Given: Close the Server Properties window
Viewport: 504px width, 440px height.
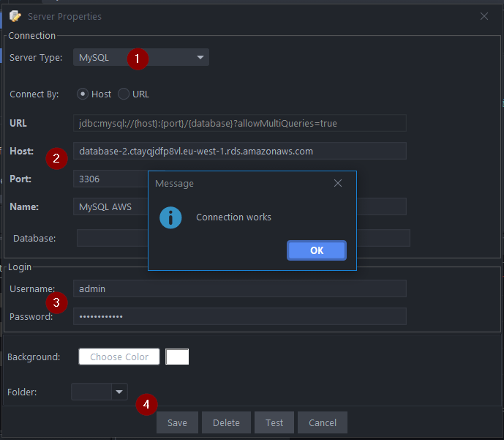Looking at the screenshot, I should click(x=484, y=16).
